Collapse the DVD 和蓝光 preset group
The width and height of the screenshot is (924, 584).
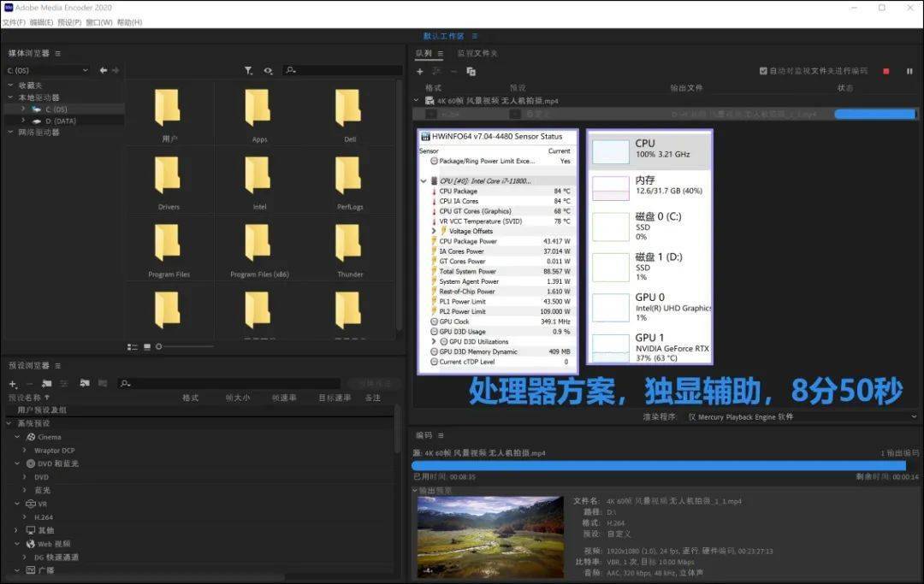[17, 463]
